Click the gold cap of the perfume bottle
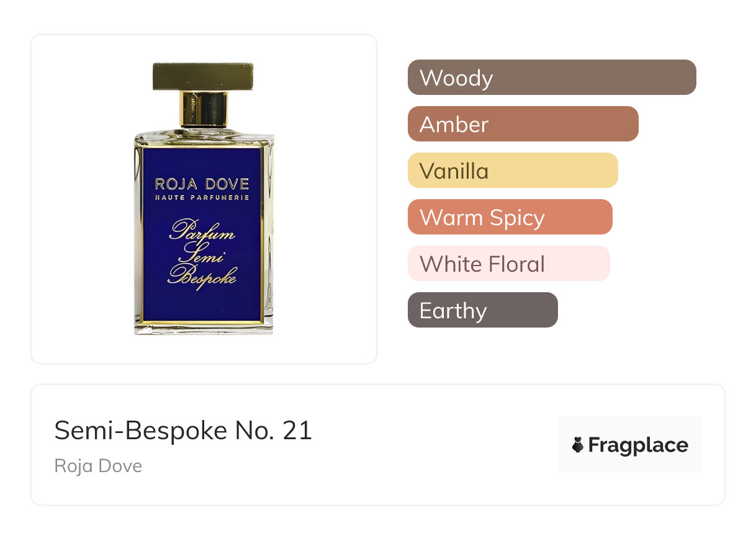 click(x=203, y=76)
